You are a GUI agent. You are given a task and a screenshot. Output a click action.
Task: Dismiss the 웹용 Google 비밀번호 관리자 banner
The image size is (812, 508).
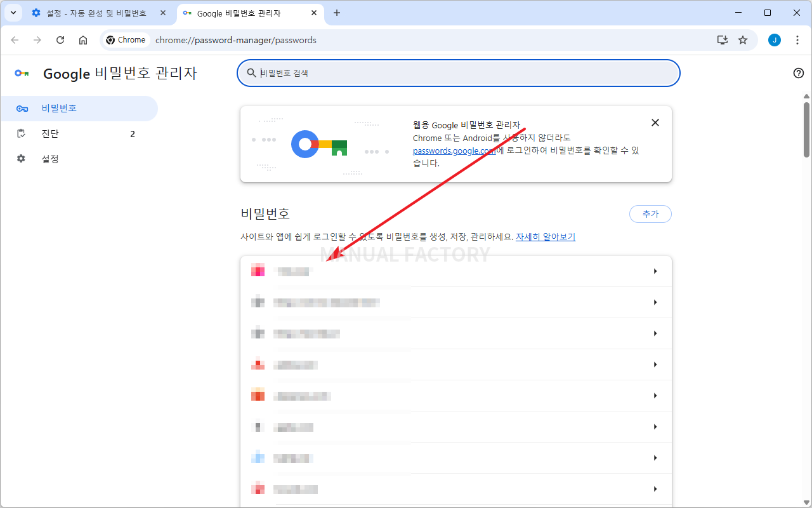(x=655, y=123)
